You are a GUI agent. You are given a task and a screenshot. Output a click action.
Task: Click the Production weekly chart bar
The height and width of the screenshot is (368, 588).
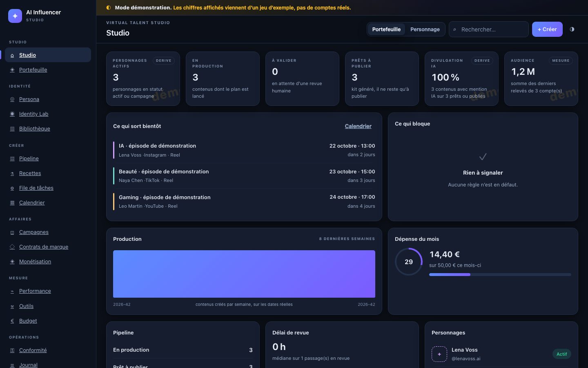(244, 274)
